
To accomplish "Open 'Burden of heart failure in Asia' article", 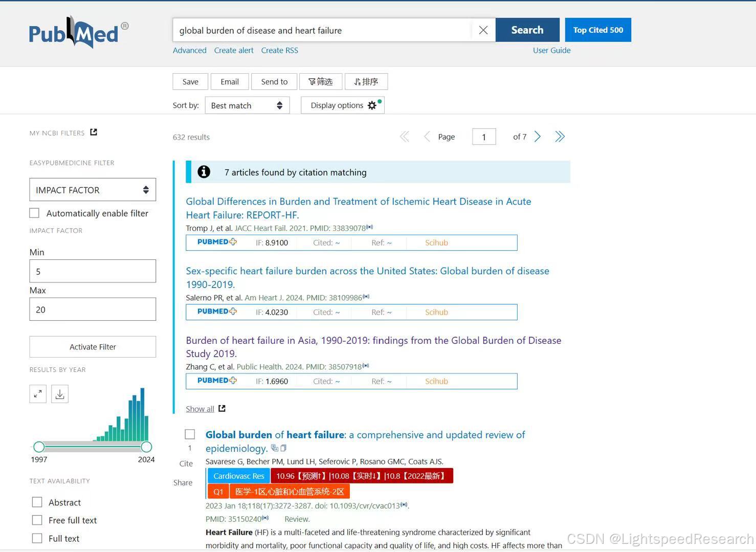I will (x=373, y=347).
